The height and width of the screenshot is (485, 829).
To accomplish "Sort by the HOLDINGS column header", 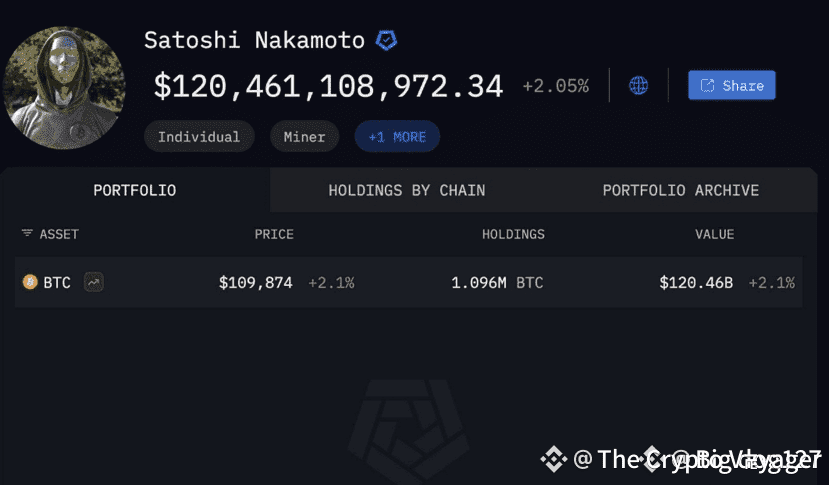I will (513, 234).
